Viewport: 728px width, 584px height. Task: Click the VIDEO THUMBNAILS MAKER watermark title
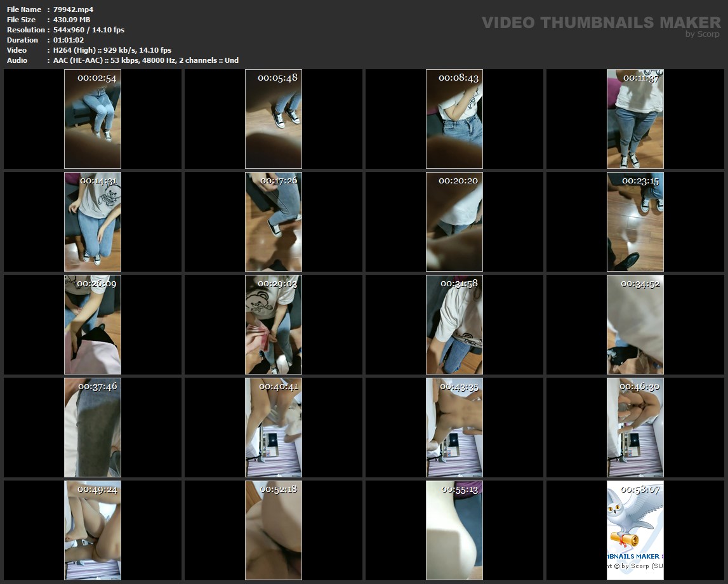[600, 23]
